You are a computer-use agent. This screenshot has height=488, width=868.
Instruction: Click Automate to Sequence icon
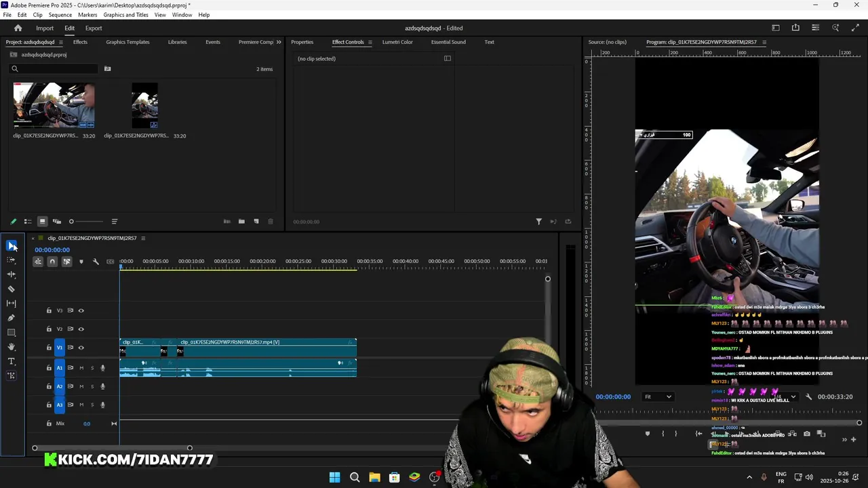tap(227, 222)
